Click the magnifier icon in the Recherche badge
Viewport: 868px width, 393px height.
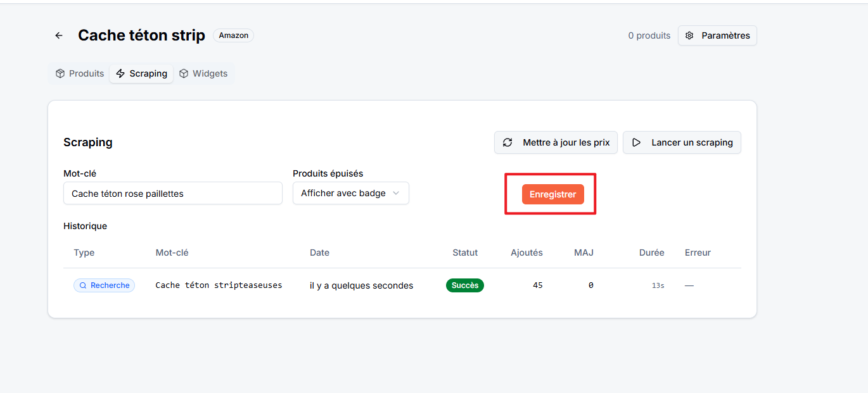click(82, 285)
